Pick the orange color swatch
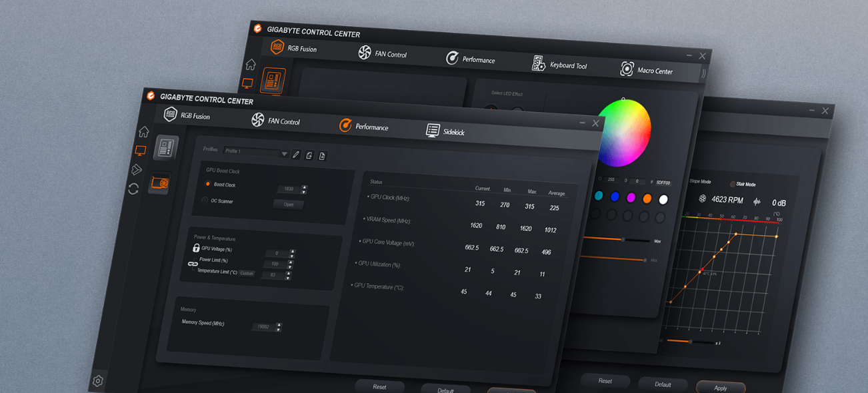This screenshot has height=393, width=868. pyautogui.click(x=647, y=198)
